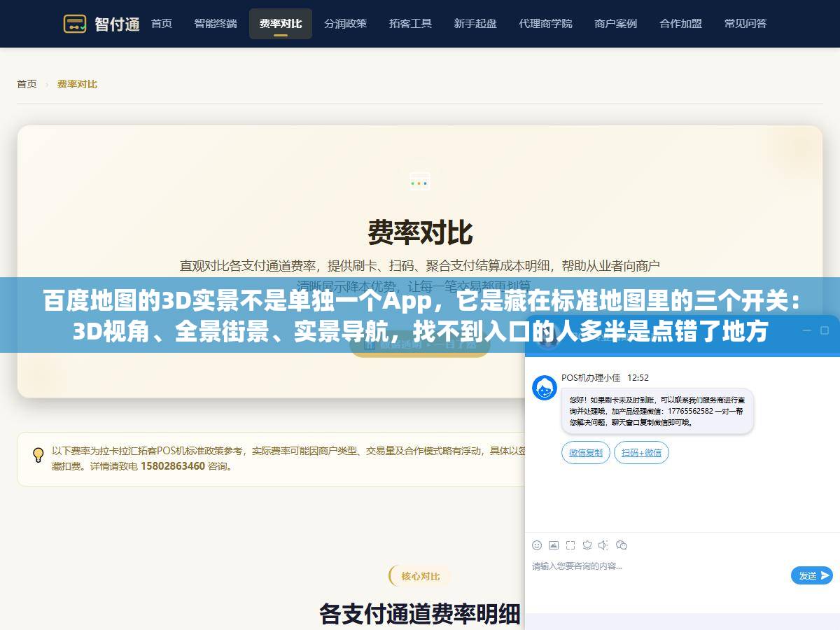Mute chat sound with speaker icon

(603, 545)
